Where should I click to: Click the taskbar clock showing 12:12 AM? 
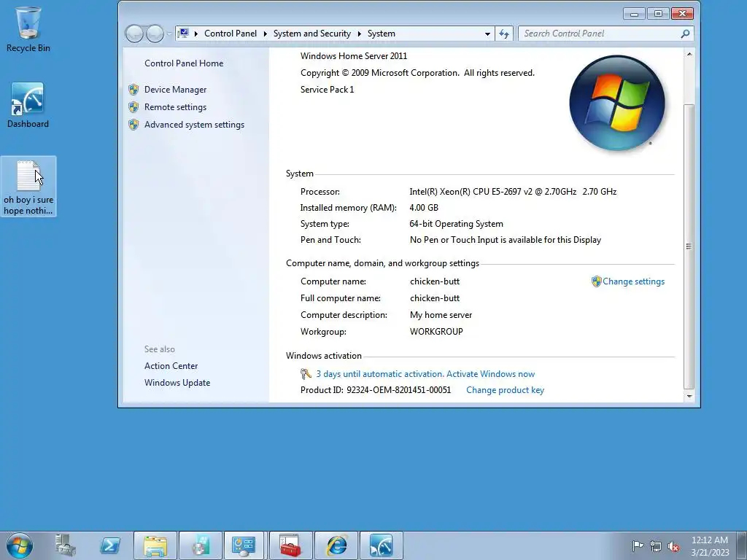click(709, 546)
